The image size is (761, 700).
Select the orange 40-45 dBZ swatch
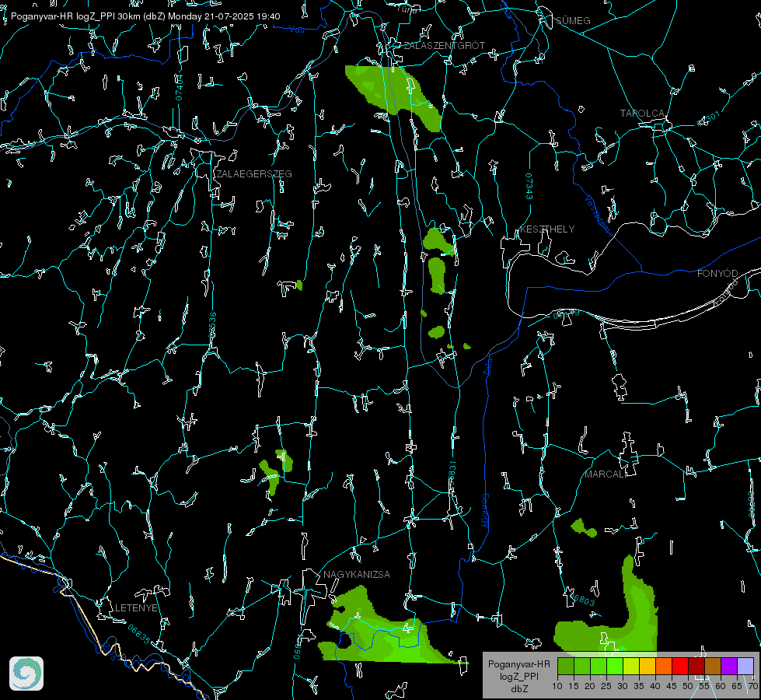(x=664, y=666)
